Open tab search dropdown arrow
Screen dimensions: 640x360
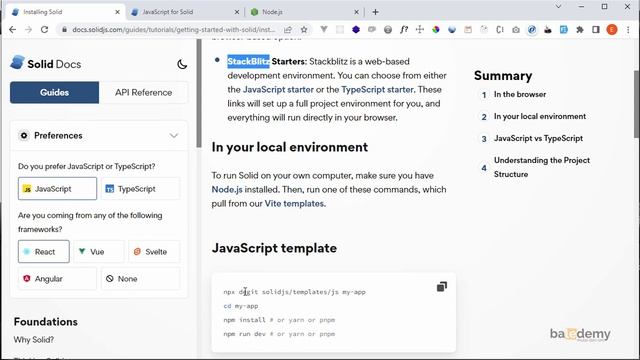tap(558, 7)
